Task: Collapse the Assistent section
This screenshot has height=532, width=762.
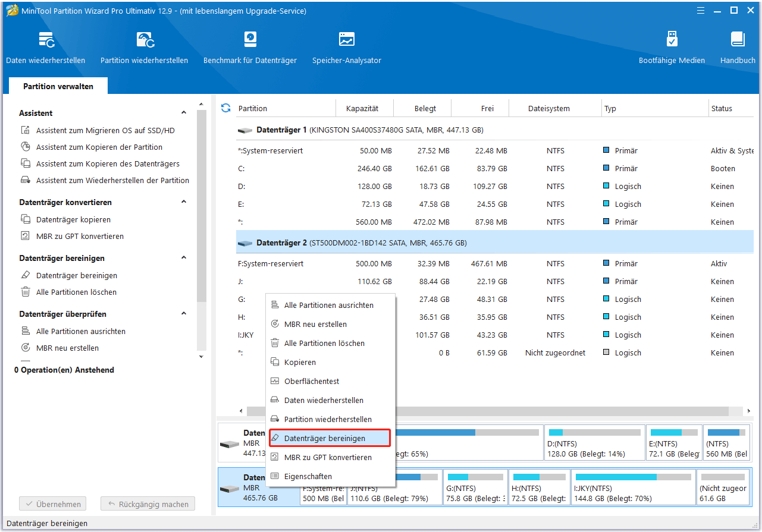Action: 184,113
